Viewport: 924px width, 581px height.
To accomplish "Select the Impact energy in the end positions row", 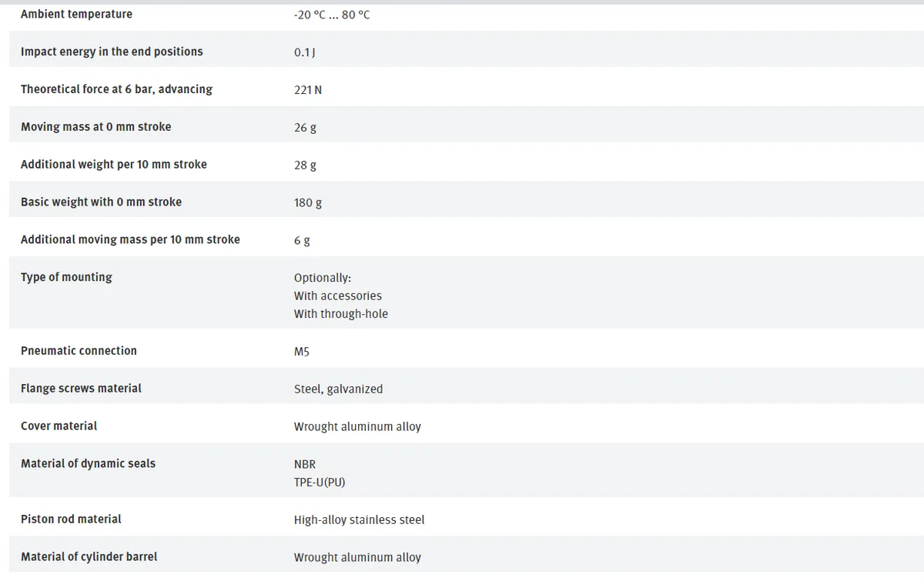I will pyautogui.click(x=467, y=52).
